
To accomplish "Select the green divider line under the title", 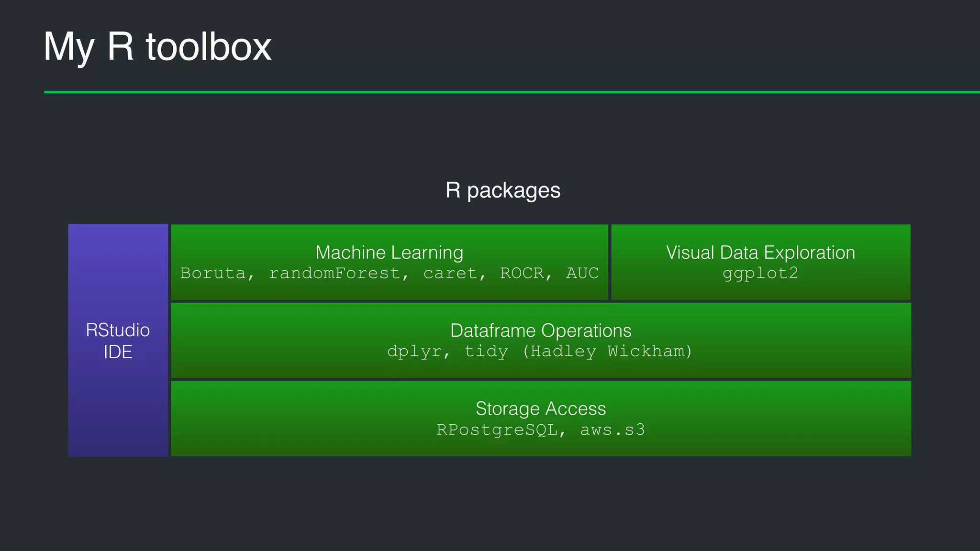I will click(511, 92).
